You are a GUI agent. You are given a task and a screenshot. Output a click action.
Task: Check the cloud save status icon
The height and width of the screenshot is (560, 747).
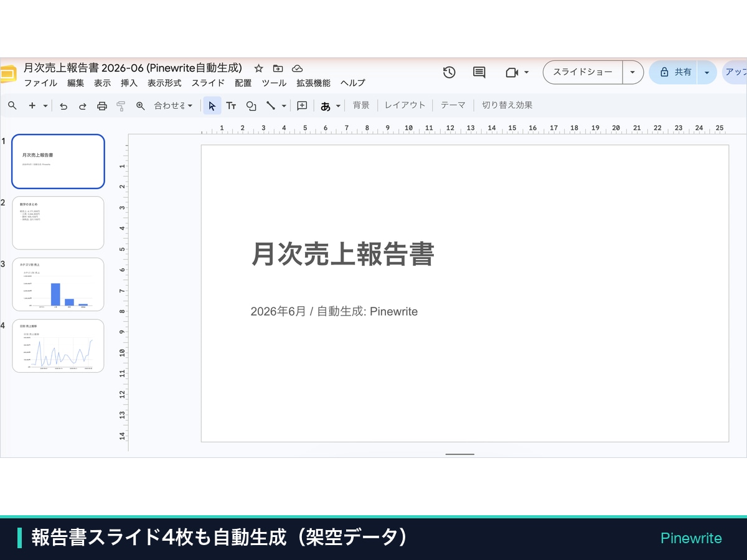click(298, 68)
